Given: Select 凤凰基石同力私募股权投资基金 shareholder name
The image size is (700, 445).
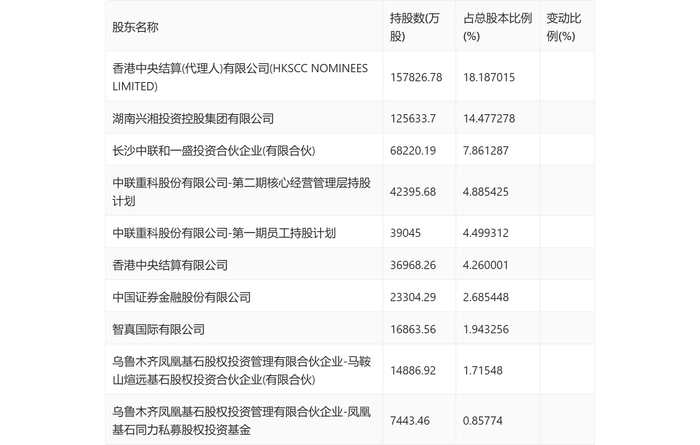Looking at the screenshot, I should tap(242, 420).
